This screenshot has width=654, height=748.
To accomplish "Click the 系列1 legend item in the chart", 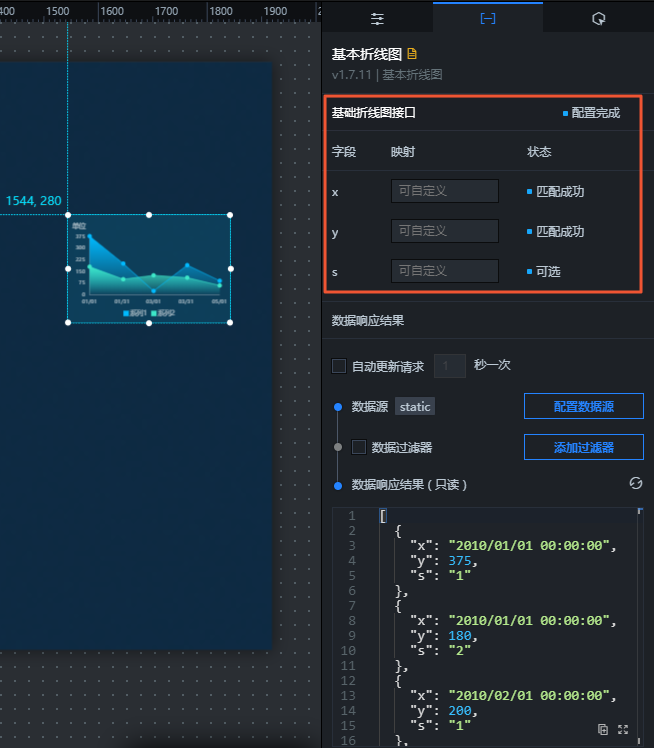I will pyautogui.click(x=135, y=313).
